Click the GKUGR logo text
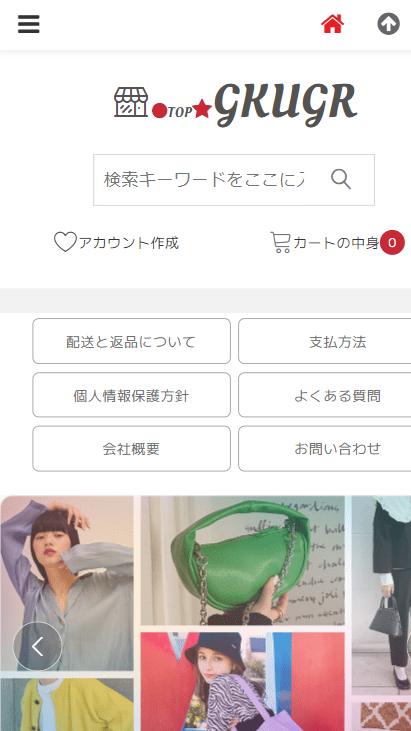This screenshot has width=411, height=731. pyautogui.click(x=286, y=104)
